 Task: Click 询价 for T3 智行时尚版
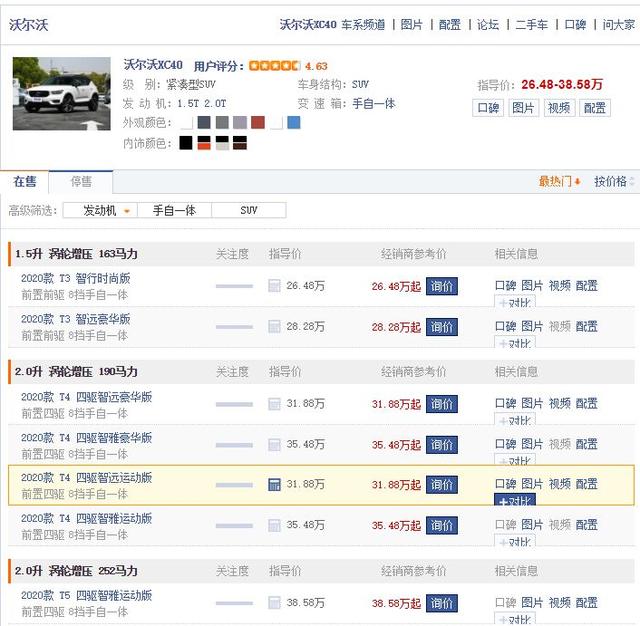click(x=442, y=286)
